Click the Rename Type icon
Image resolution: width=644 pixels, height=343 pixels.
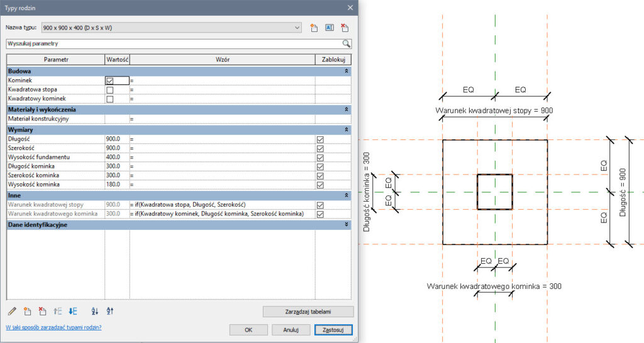(x=329, y=28)
